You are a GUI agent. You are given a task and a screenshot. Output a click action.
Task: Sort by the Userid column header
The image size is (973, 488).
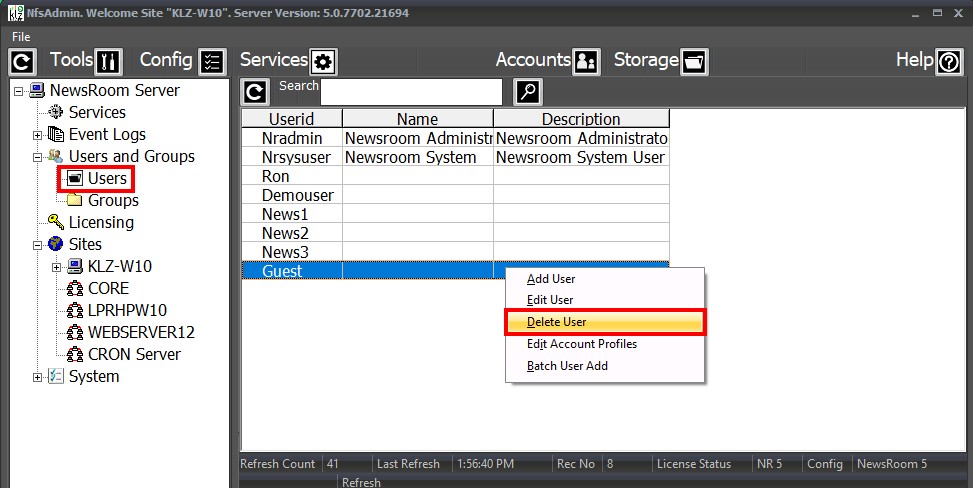292,119
